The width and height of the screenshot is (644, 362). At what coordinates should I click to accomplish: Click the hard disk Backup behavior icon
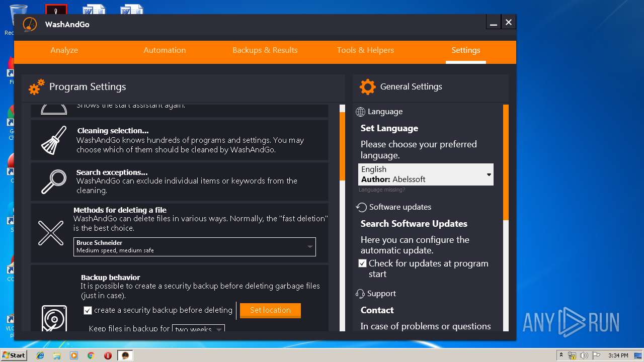tap(54, 318)
